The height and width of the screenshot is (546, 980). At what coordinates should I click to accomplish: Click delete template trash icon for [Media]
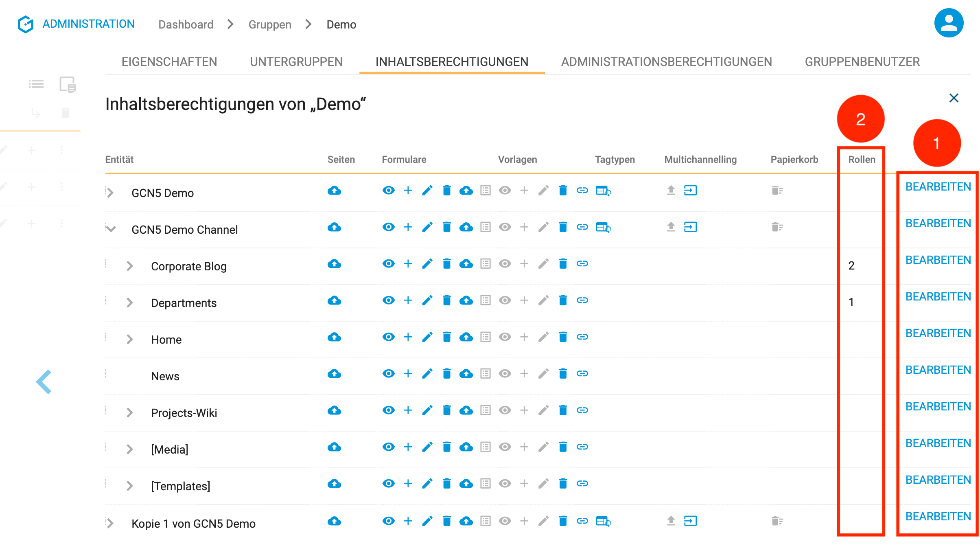coord(563,447)
